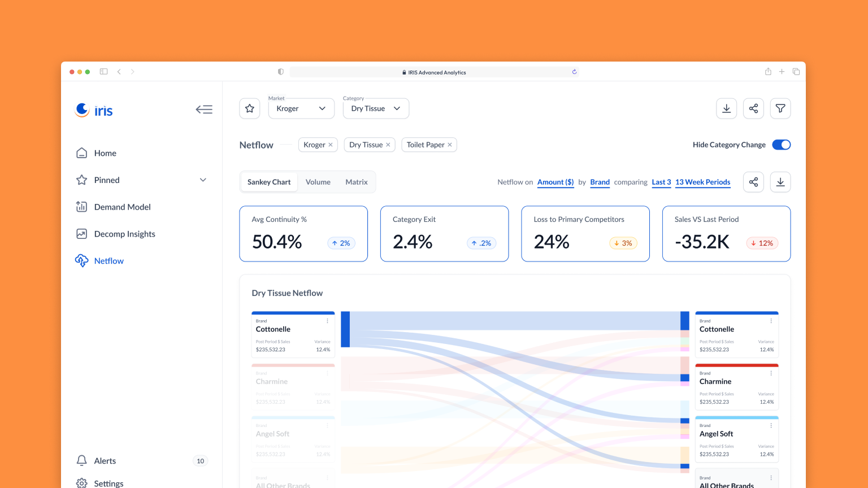Share the Sankey chart view

(753, 182)
